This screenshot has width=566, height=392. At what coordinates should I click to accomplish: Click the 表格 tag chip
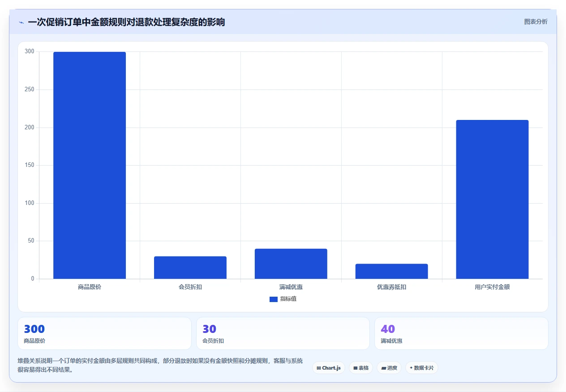tap(361, 368)
